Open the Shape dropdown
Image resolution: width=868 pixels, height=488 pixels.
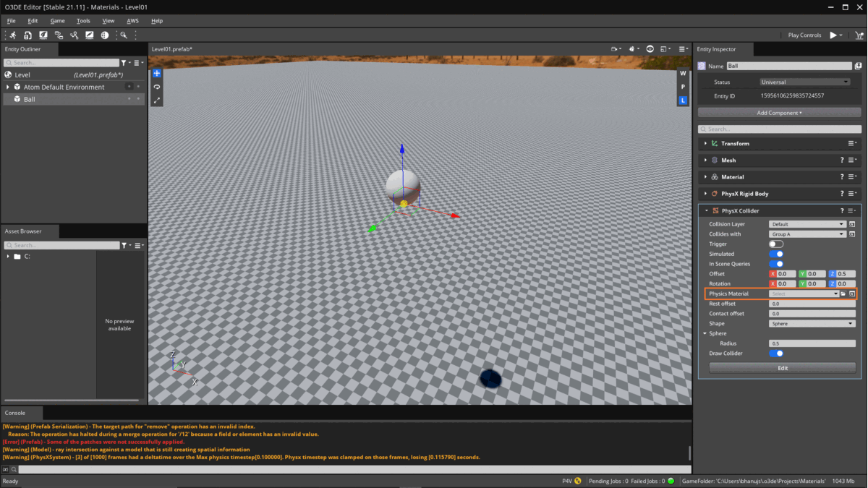pos(812,324)
